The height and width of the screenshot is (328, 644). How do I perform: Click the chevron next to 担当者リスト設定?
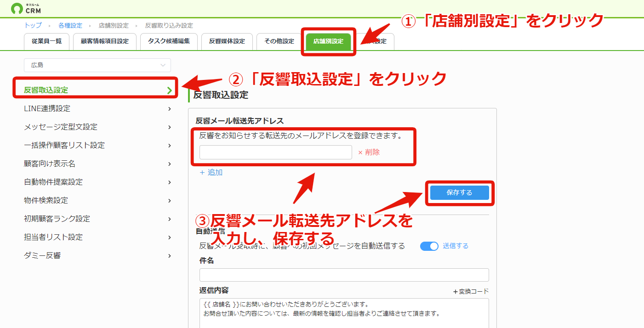pyautogui.click(x=170, y=238)
